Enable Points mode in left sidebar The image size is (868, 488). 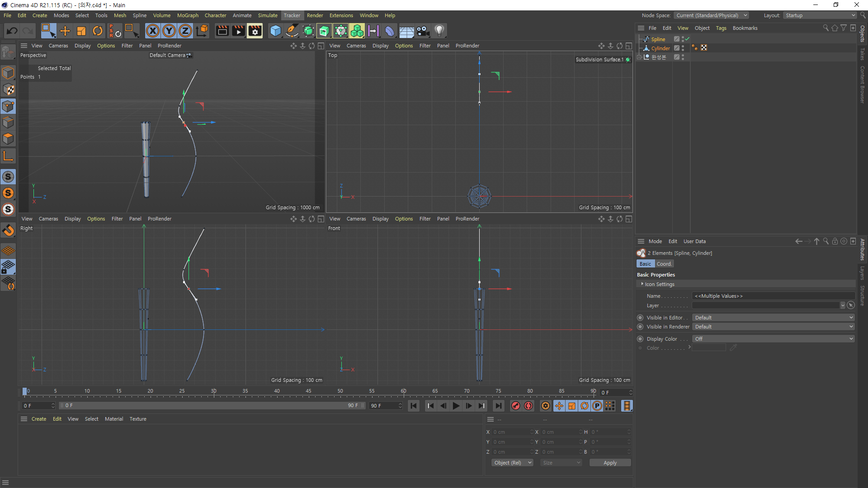[x=8, y=106]
